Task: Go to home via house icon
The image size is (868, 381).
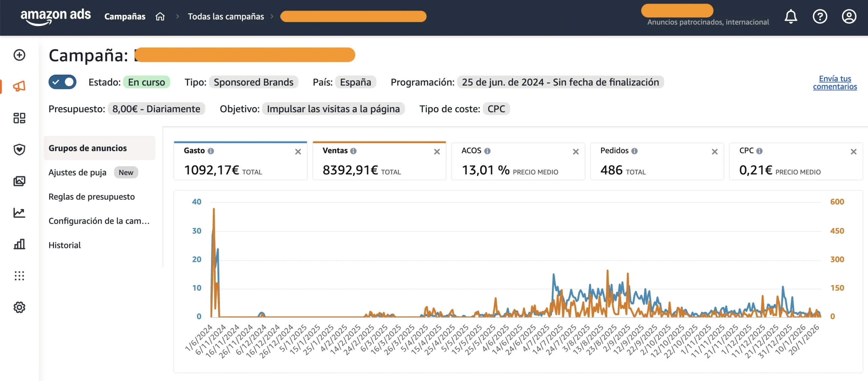Action: click(160, 16)
